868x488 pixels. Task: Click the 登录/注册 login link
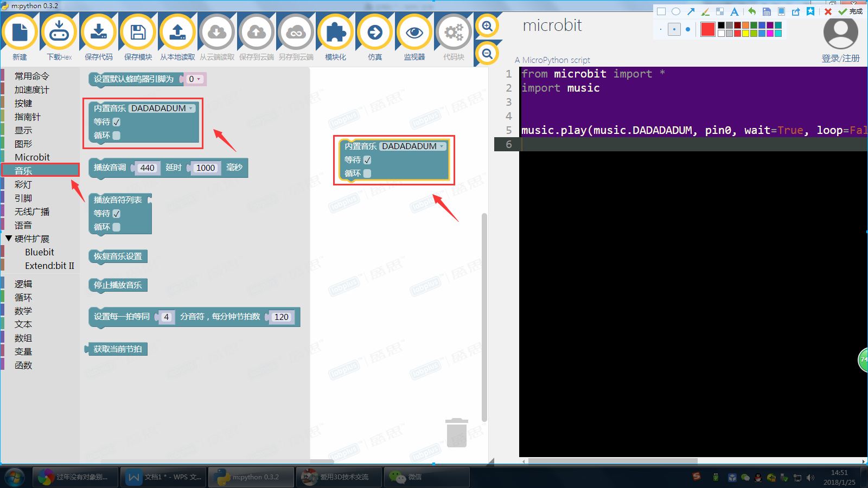(840, 58)
